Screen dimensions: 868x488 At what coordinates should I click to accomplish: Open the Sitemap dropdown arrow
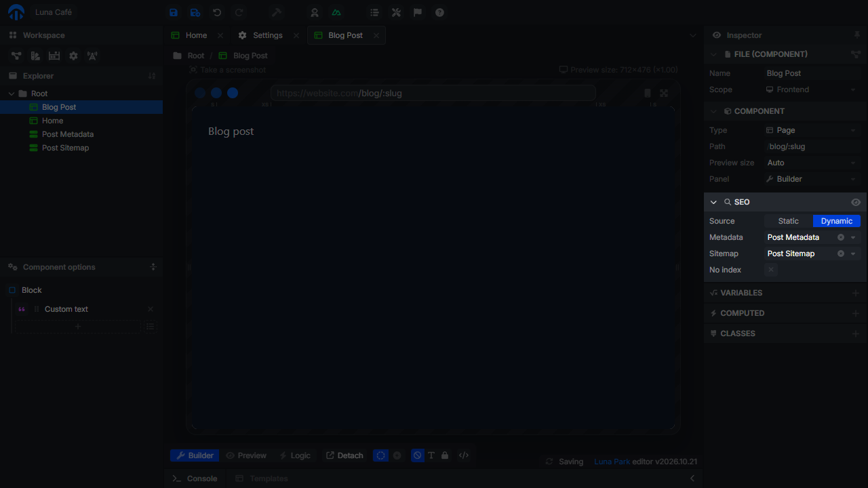tap(853, 253)
